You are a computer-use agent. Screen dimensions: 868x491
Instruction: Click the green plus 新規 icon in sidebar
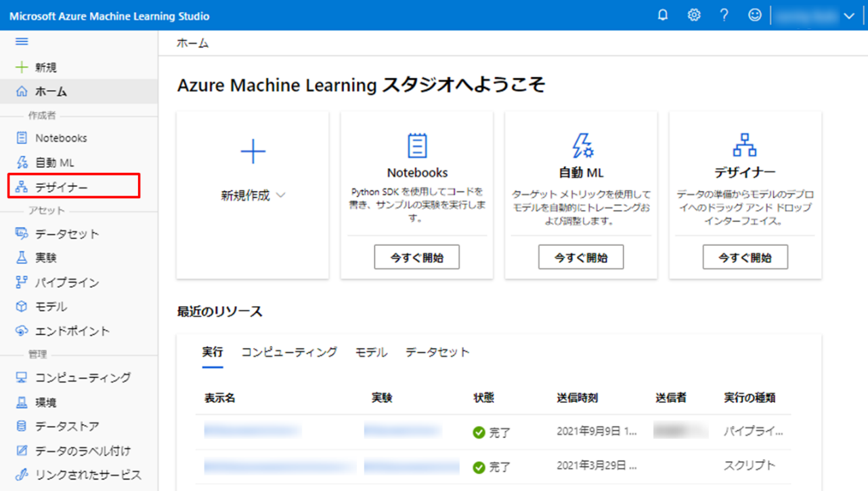tap(22, 67)
